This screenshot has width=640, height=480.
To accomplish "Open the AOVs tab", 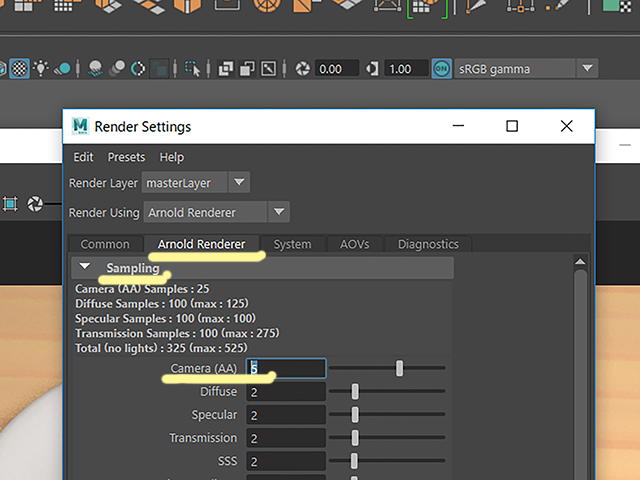I will pos(354,244).
